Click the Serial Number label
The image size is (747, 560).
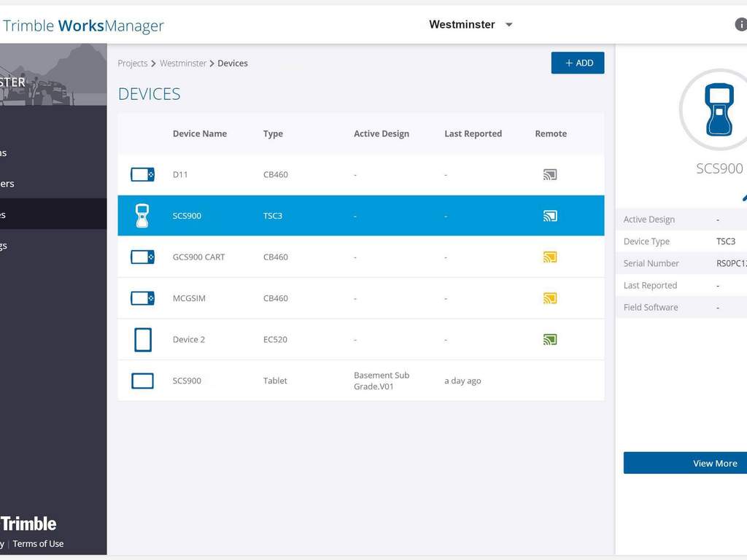tap(651, 263)
